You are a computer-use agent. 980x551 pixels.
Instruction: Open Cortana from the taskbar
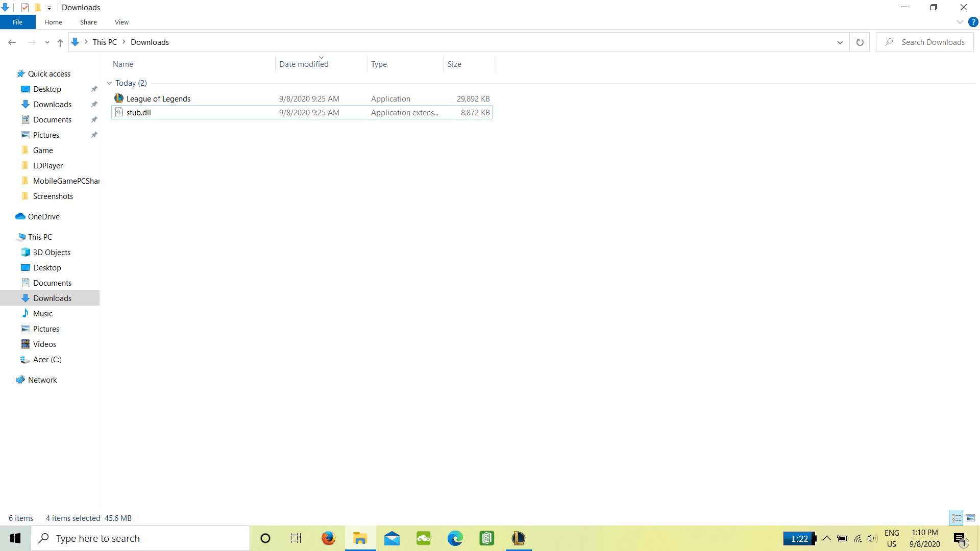pyautogui.click(x=265, y=538)
